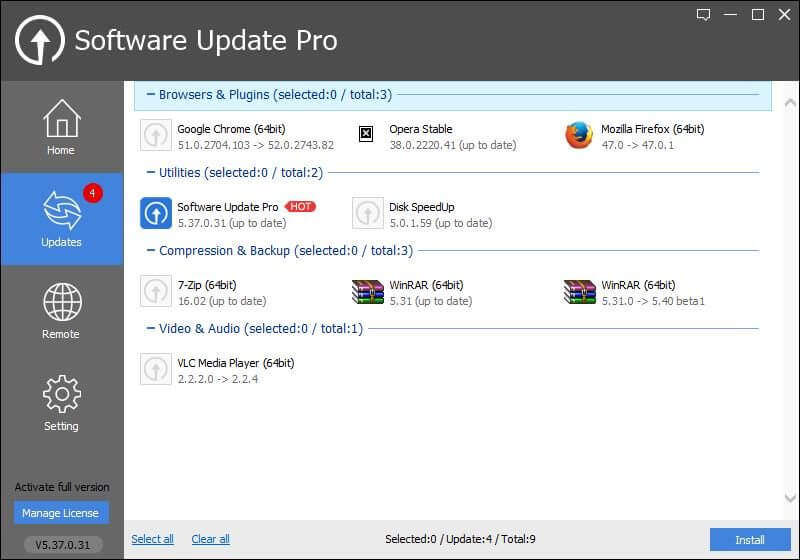
Task: Click the Opera Stable name text
Action: (x=420, y=129)
